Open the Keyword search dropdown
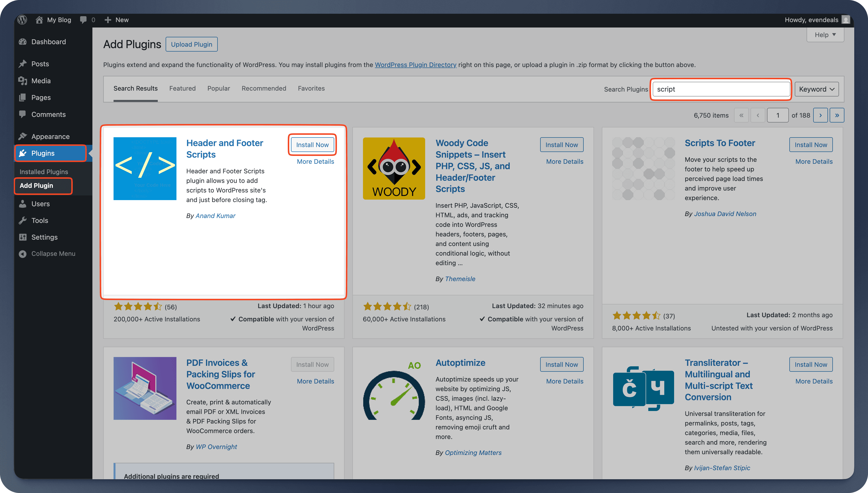This screenshot has width=868, height=493. (x=816, y=89)
